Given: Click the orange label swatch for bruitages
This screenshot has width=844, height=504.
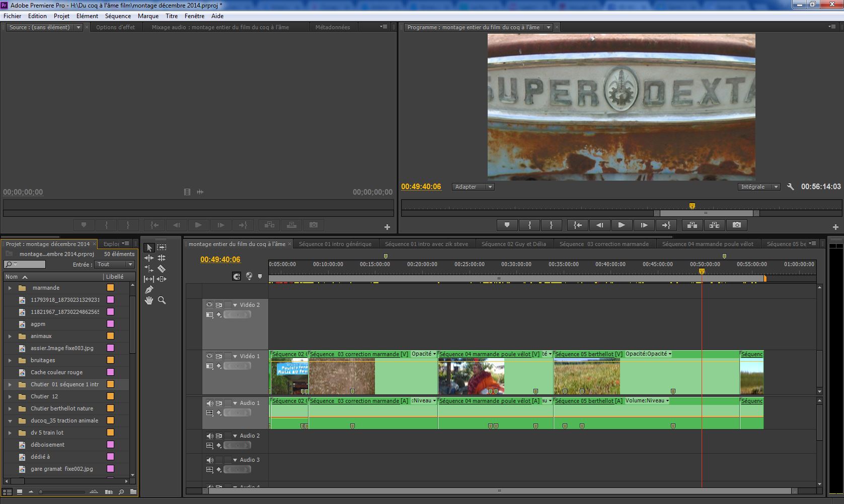Looking at the screenshot, I should [x=110, y=361].
